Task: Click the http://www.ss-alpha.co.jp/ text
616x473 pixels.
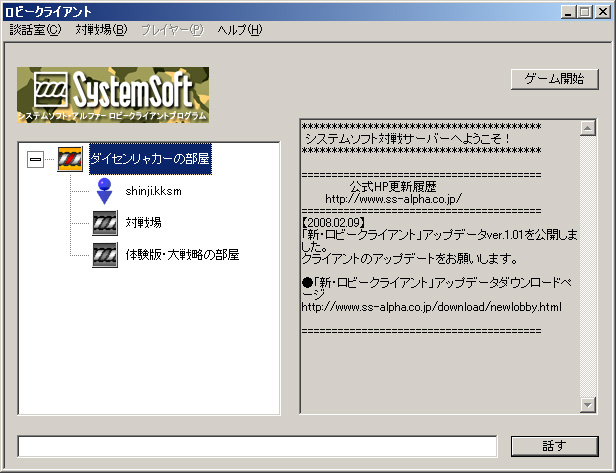Action: coord(393,199)
